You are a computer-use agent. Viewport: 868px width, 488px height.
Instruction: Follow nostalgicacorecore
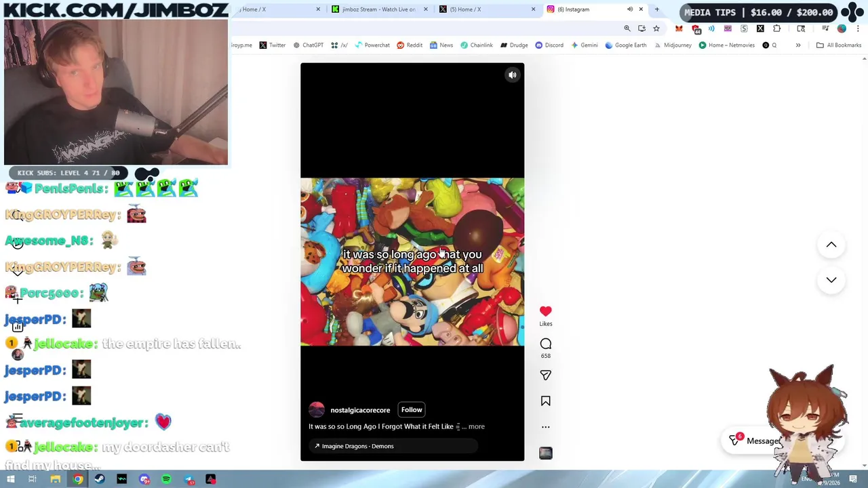point(412,410)
